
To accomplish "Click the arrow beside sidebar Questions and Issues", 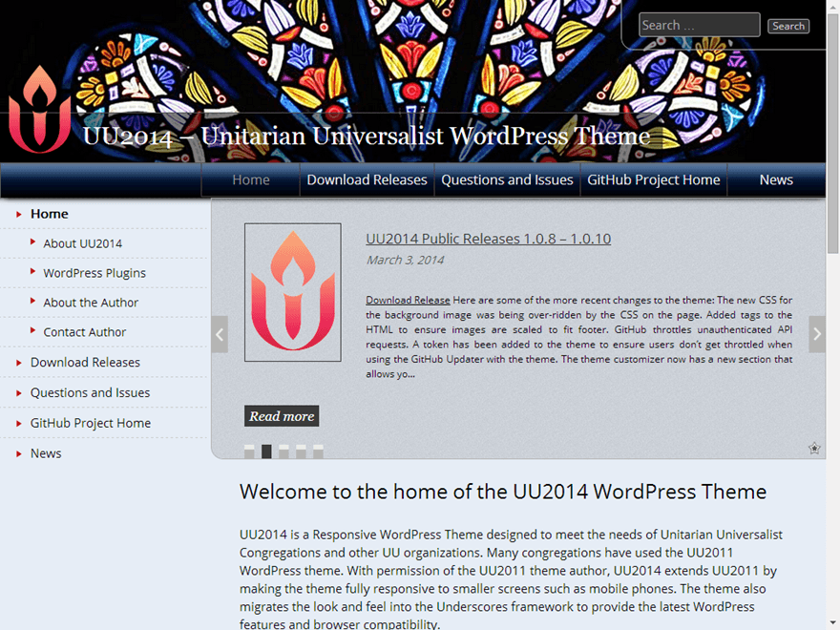I will pos(19,393).
